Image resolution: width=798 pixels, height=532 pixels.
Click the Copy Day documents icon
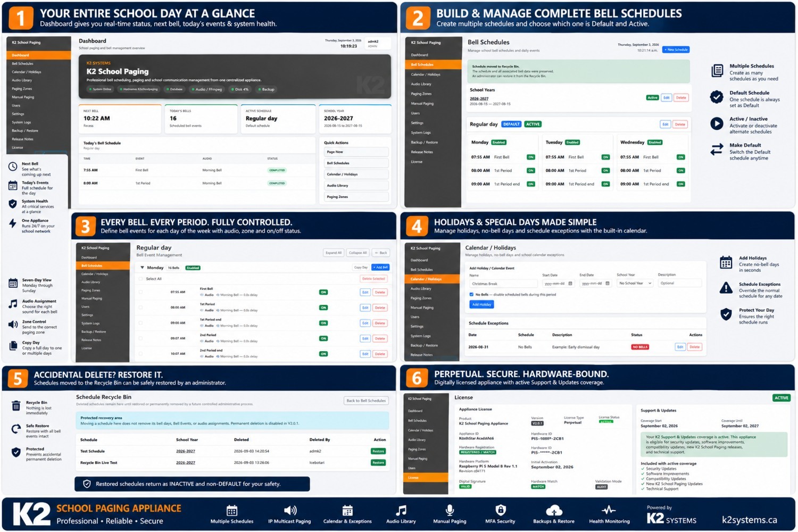point(13,346)
